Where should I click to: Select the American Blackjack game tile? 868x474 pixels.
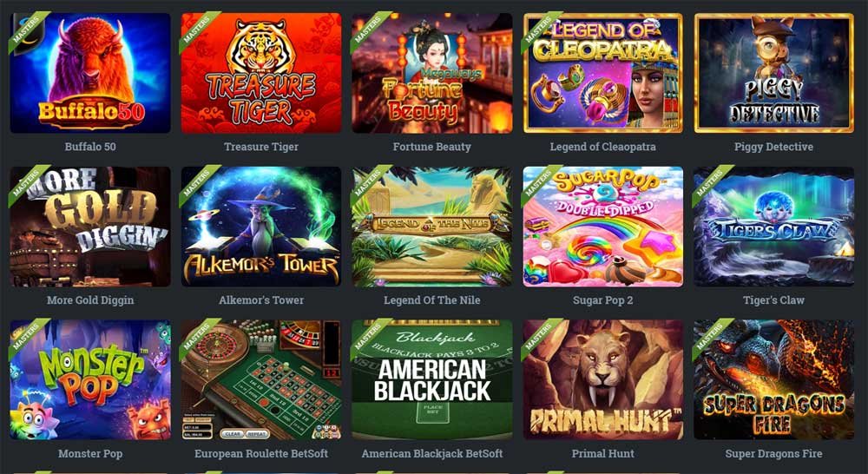coord(432,380)
